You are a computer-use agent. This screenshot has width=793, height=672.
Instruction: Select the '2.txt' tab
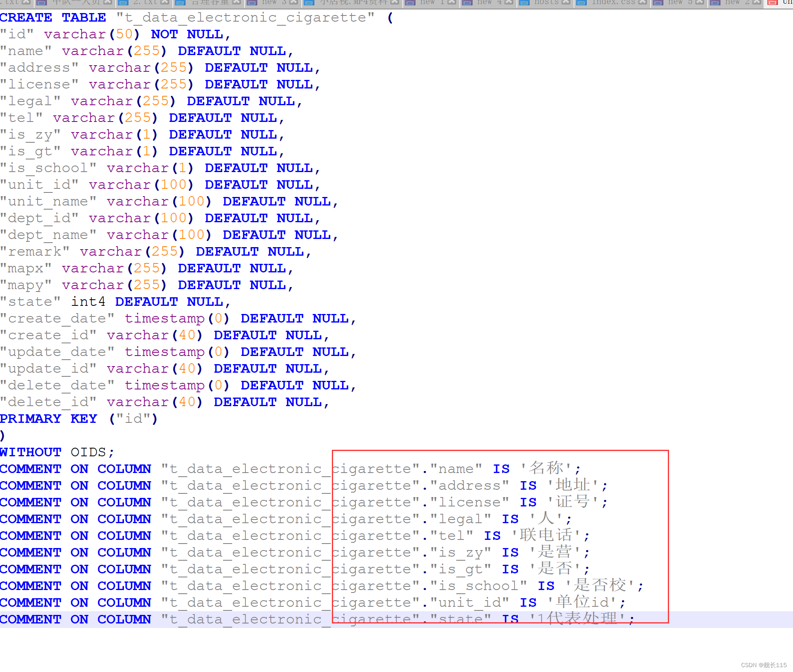click(x=145, y=2)
